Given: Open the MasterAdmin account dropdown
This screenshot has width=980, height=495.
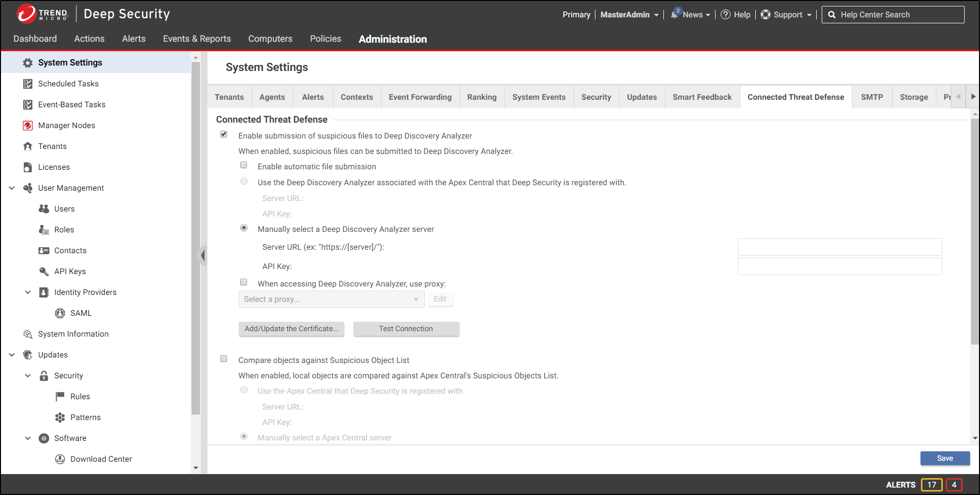Looking at the screenshot, I should pyautogui.click(x=629, y=15).
